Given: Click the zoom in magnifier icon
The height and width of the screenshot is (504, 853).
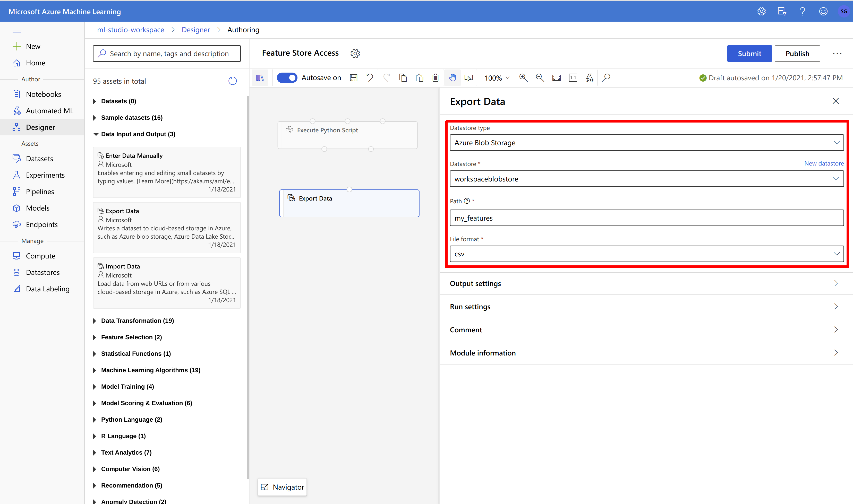Looking at the screenshot, I should point(523,78).
